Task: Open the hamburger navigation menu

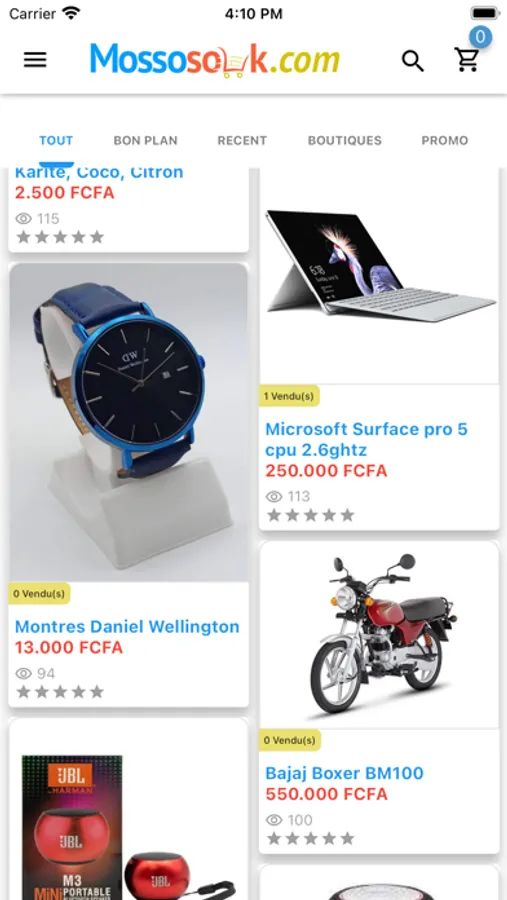Action: point(35,60)
